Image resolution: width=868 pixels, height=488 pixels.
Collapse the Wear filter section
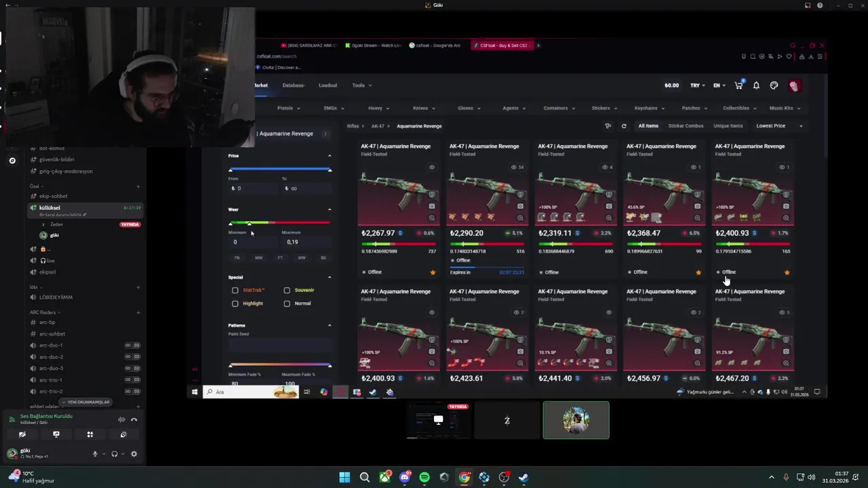tap(330, 209)
